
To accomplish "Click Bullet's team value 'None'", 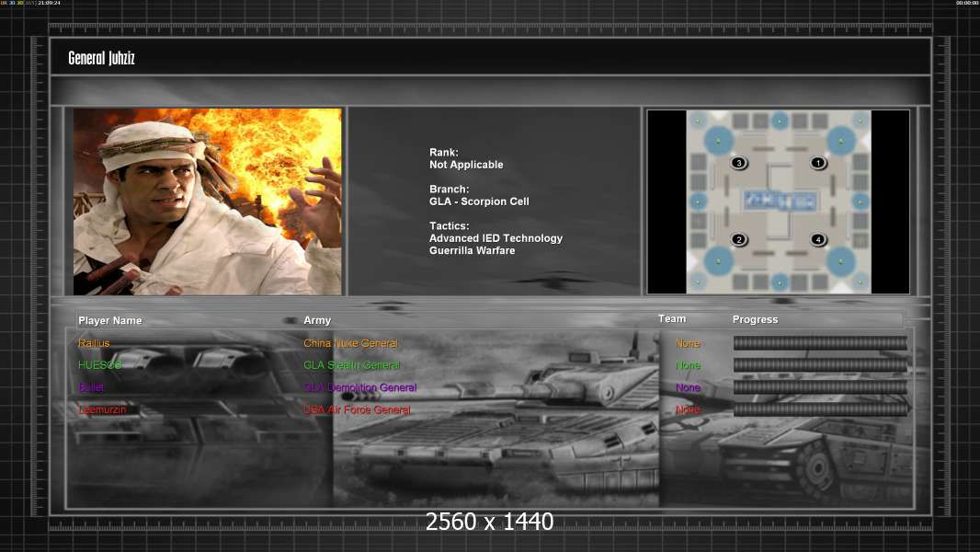I will 689,387.
